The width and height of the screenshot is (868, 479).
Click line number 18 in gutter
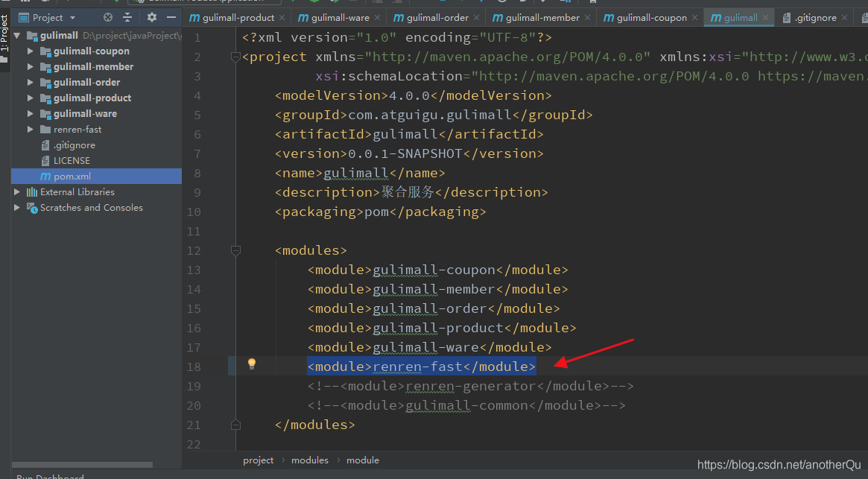pos(194,367)
